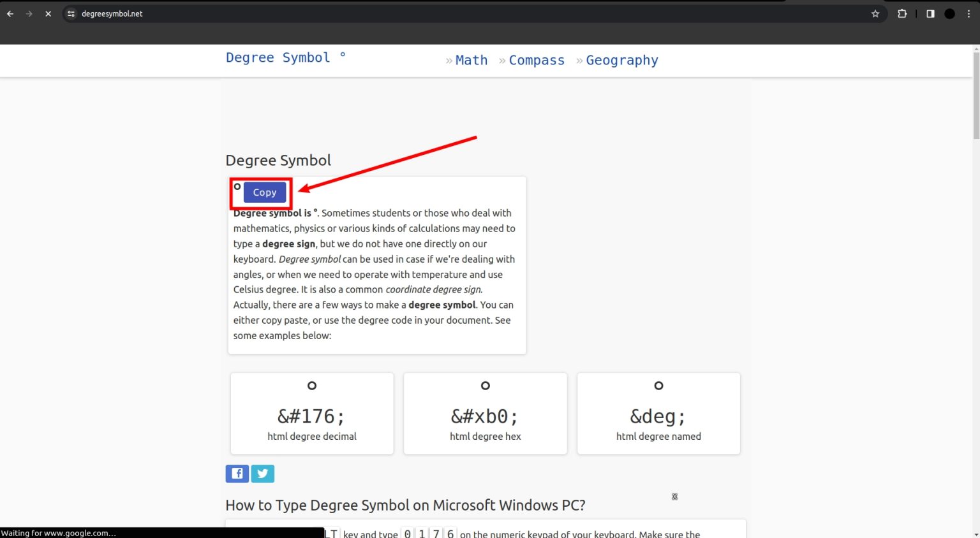Click the keyboard key '7' in the instructions
The height and width of the screenshot is (538, 980).
(x=436, y=534)
